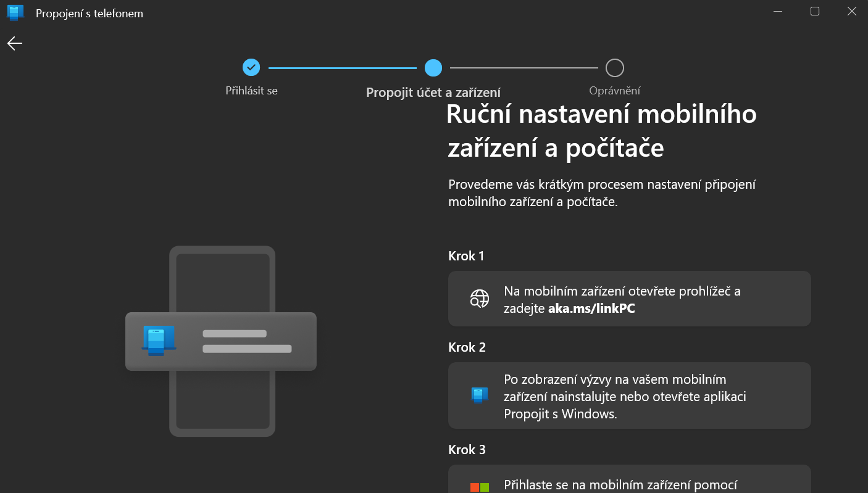Viewport: 868px width, 493px height.
Task: Click the active 'Propojit účet a zařízení' step circle
Action: 433,67
